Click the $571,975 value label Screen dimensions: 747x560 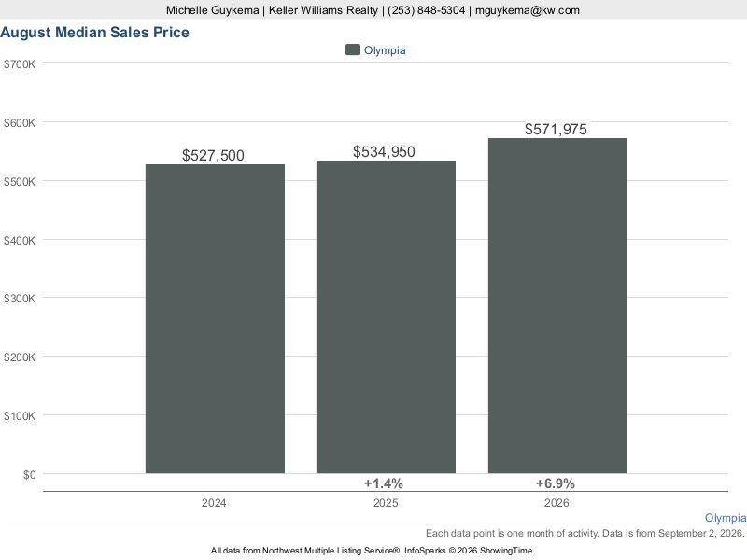click(556, 129)
